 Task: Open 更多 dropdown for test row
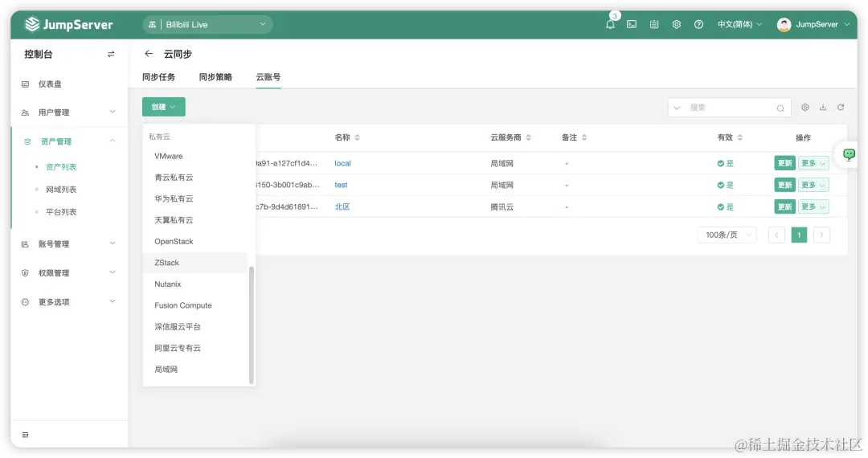coord(813,185)
